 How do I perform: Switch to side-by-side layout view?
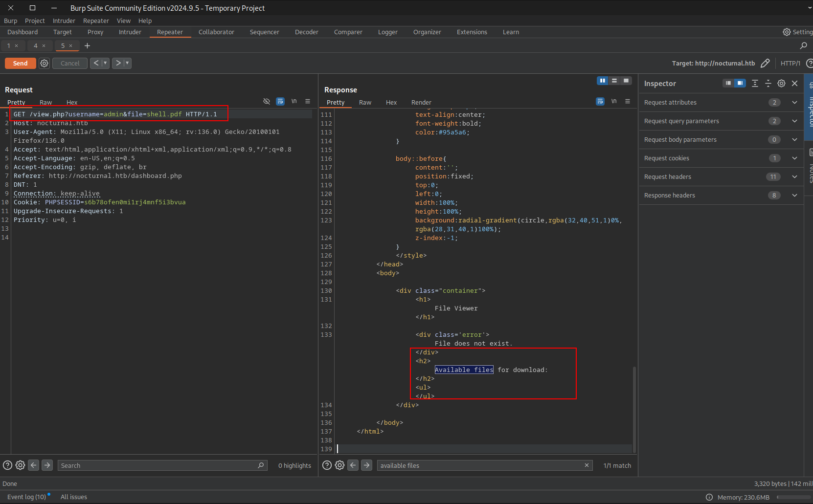[x=603, y=81]
